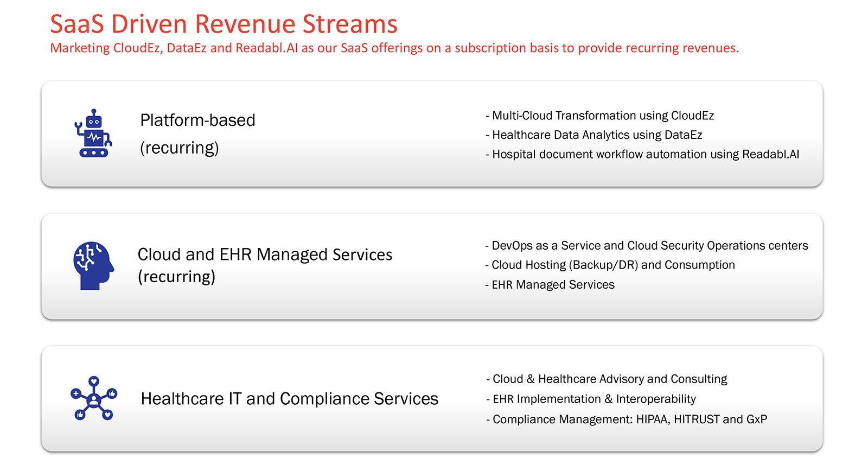Select 'Healthcare Data Analytics using DataEz' line
868x458 pixels.
point(594,135)
